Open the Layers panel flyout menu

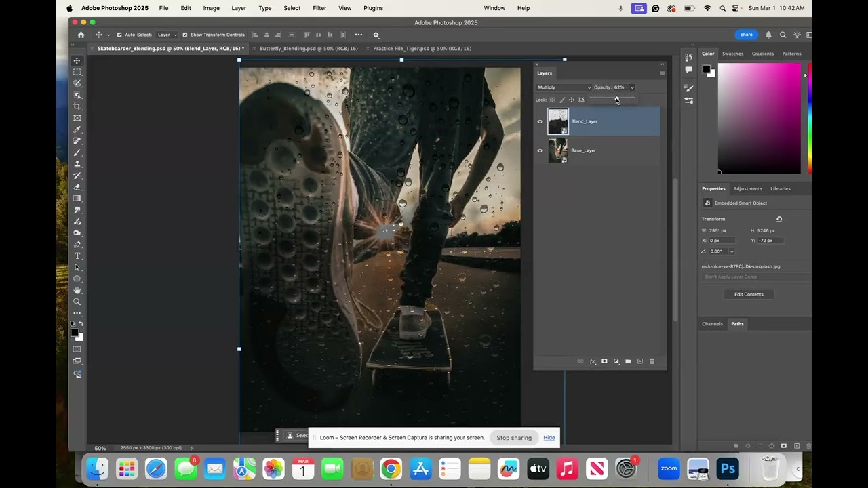click(x=662, y=73)
